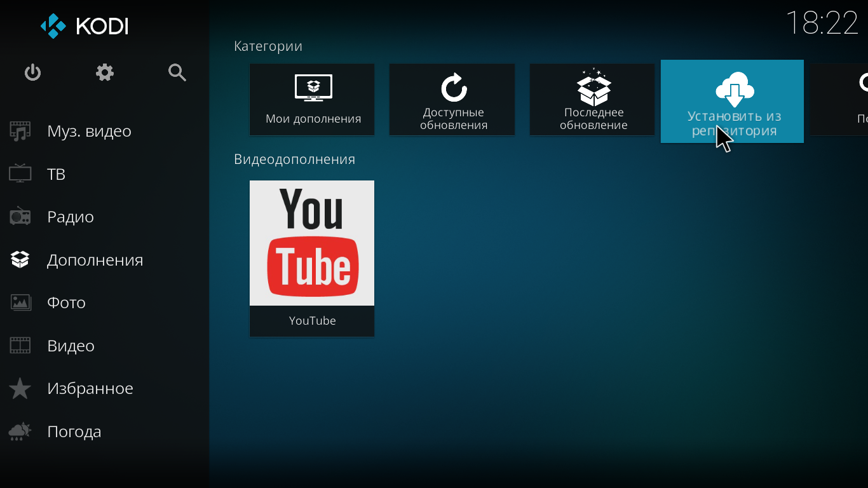Open the search magnifier icon
This screenshot has height=488, width=868.
tap(177, 72)
